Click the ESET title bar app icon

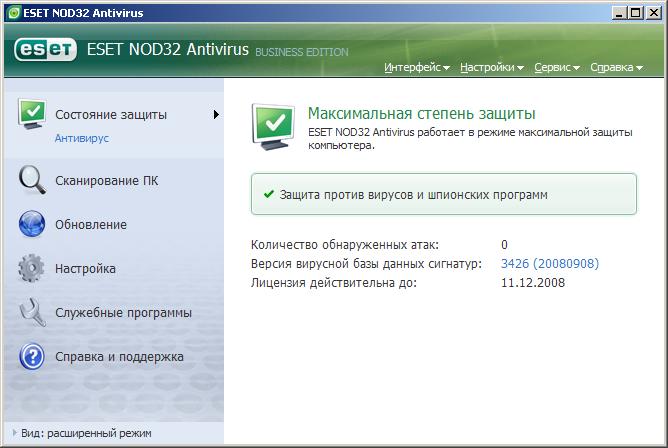14,13
